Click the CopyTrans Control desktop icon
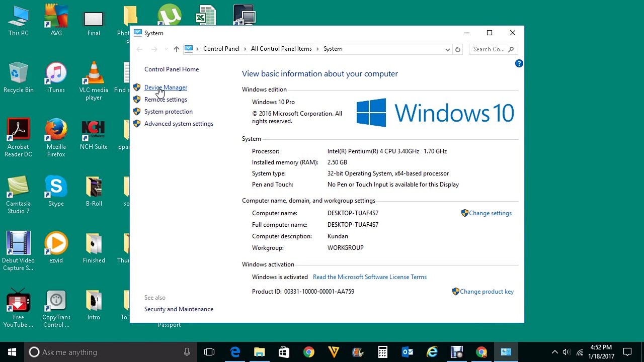 point(56,308)
